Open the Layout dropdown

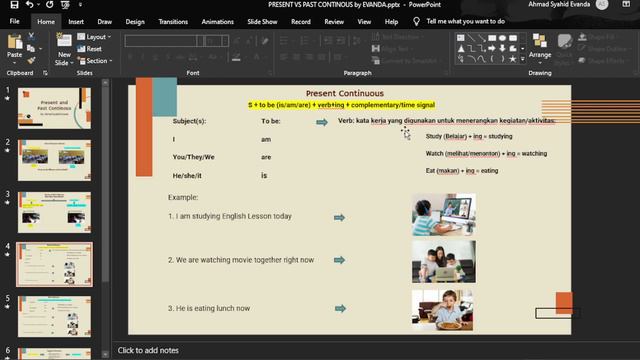click(94, 37)
